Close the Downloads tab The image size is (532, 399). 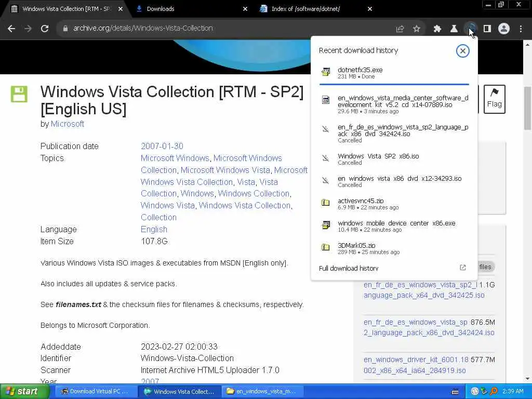click(x=245, y=9)
